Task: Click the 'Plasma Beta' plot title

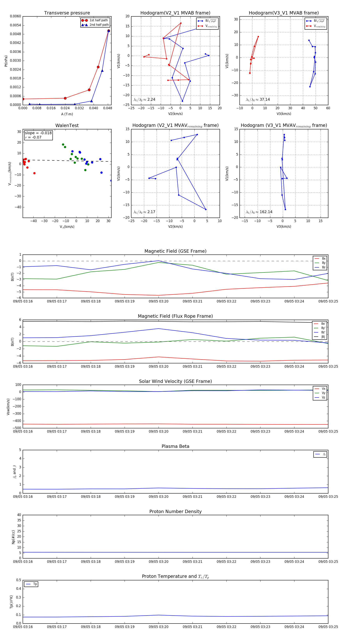Action: click(x=175, y=446)
